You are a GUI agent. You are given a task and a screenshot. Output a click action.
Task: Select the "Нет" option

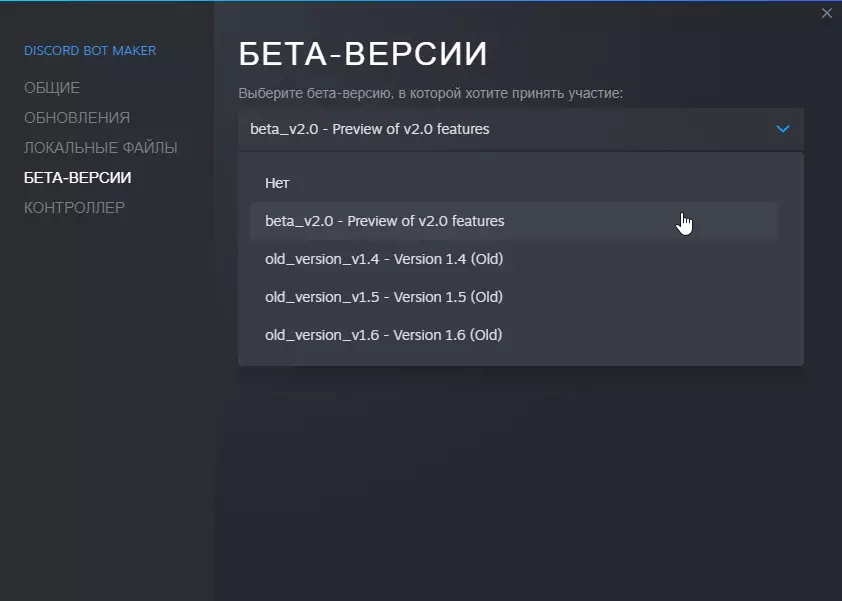278,183
